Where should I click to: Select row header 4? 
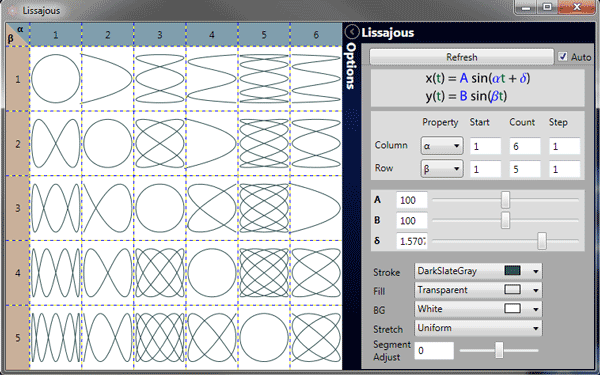18,273
